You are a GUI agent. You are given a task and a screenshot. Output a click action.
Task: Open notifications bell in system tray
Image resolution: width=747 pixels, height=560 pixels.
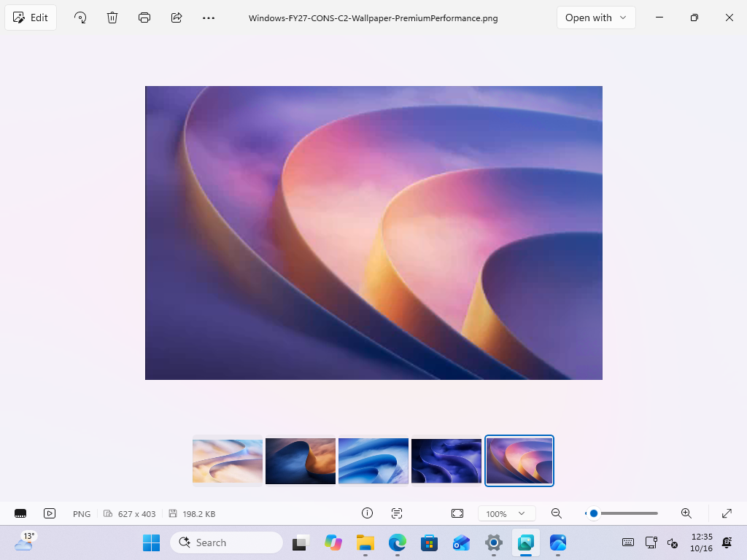(x=727, y=542)
